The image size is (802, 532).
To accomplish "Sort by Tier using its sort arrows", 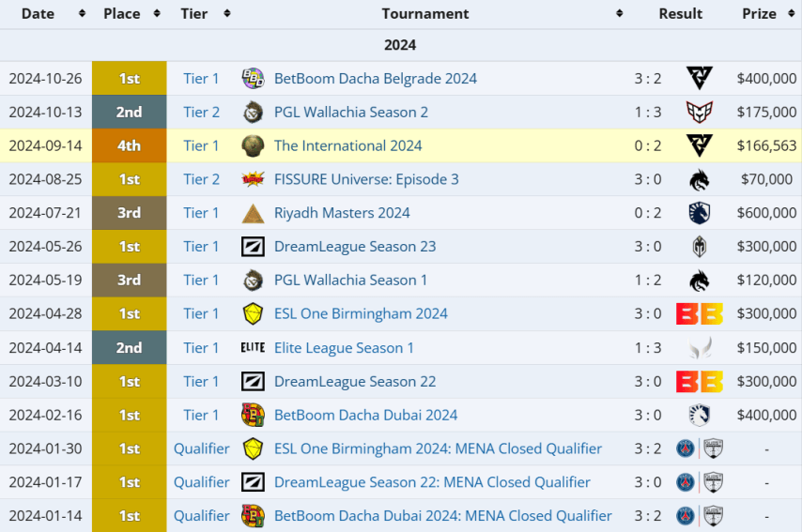I will pos(226,14).
